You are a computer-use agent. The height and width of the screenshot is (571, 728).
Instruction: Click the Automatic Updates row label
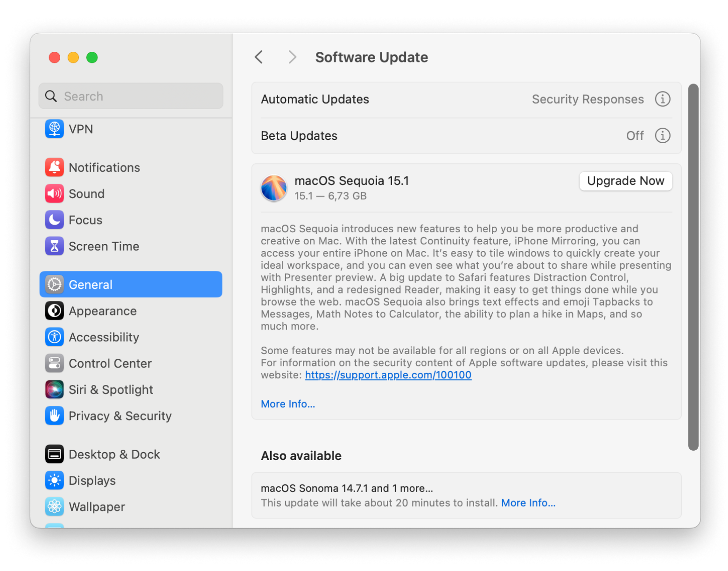pyautogui.click(x=315, y=99)
